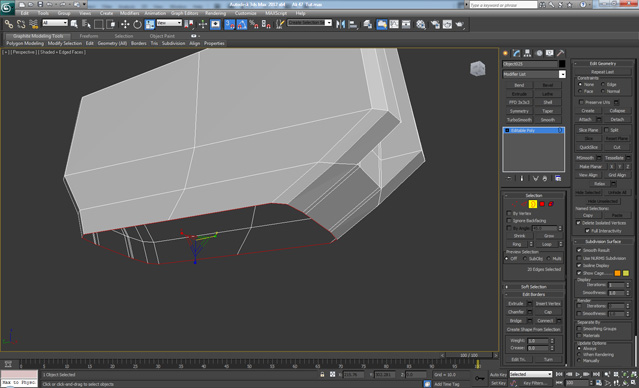Select the SubObj preview selection option

(525, 259)
